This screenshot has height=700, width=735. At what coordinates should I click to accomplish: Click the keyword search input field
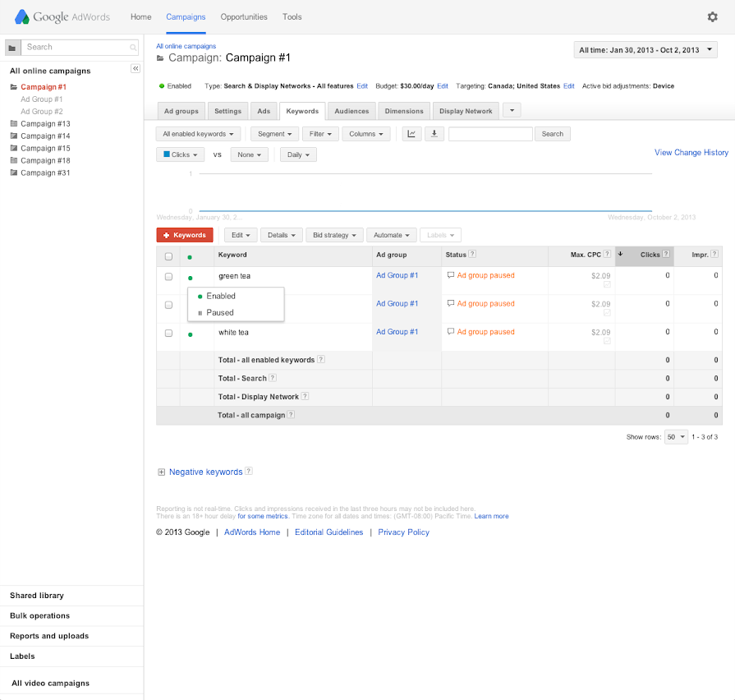click(490, 134)
